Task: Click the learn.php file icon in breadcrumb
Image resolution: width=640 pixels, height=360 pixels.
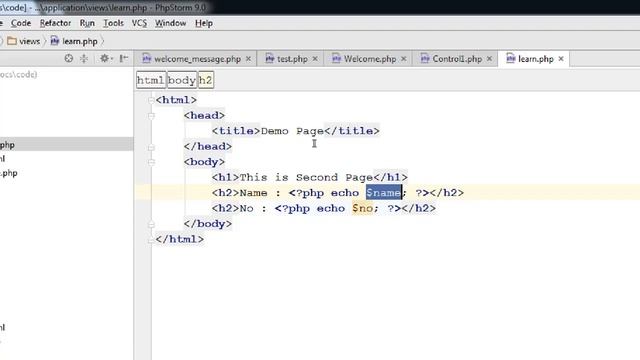Action: pos(55,41)
